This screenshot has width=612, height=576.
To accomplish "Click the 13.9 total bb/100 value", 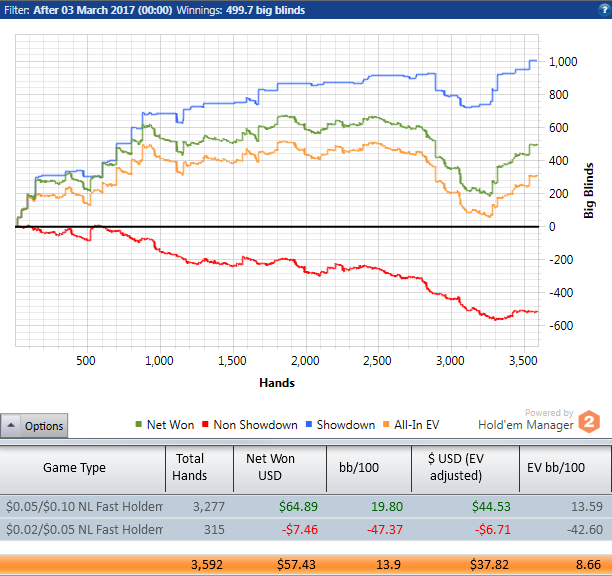I will pos(389,564).
